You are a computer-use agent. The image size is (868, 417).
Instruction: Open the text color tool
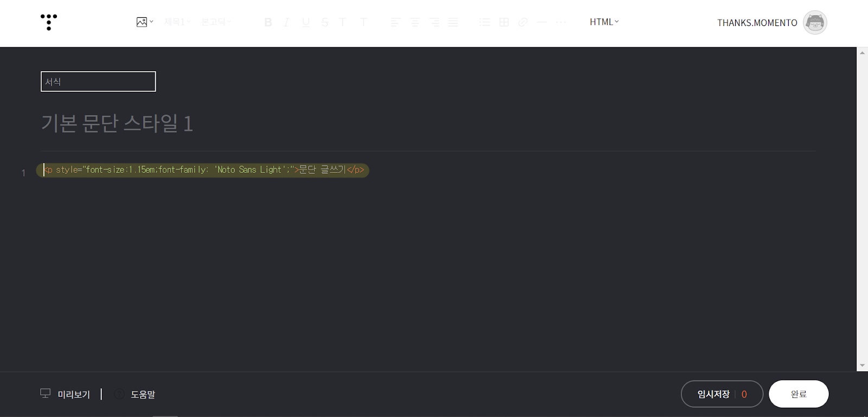click(x=343, y=22)
